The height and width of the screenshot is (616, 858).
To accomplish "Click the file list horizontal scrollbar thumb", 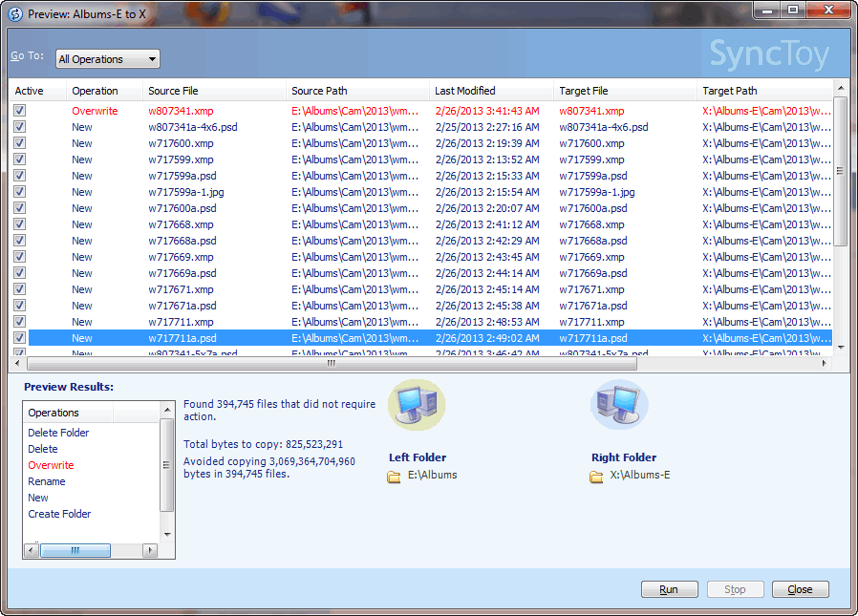I will pyautogui.click(x=332, y=363).
